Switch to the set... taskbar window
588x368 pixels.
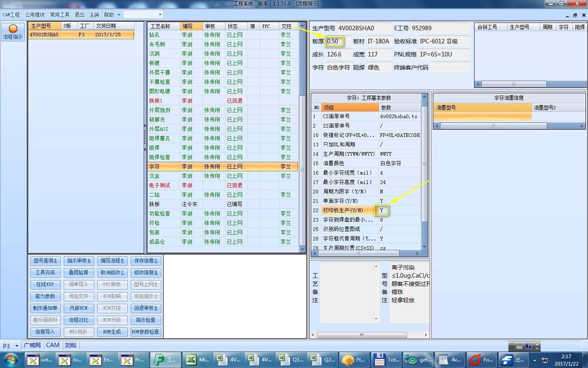pos(40,360)
